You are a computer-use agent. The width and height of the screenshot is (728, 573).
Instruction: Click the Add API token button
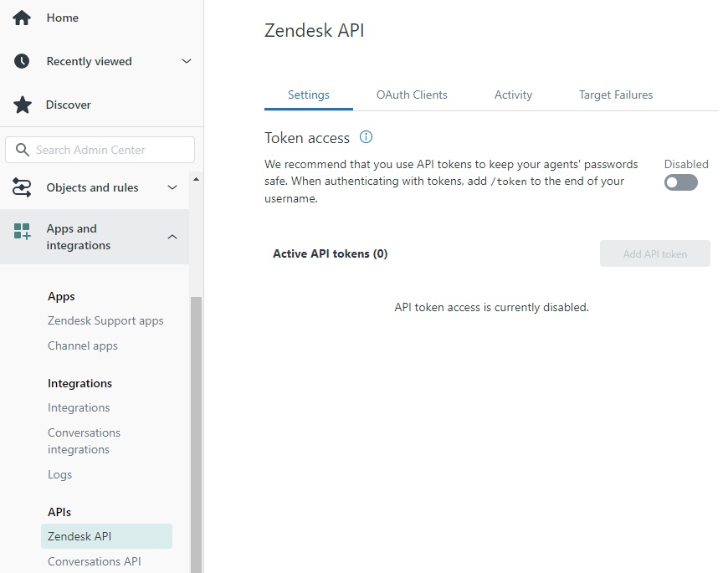click(654, 253)
